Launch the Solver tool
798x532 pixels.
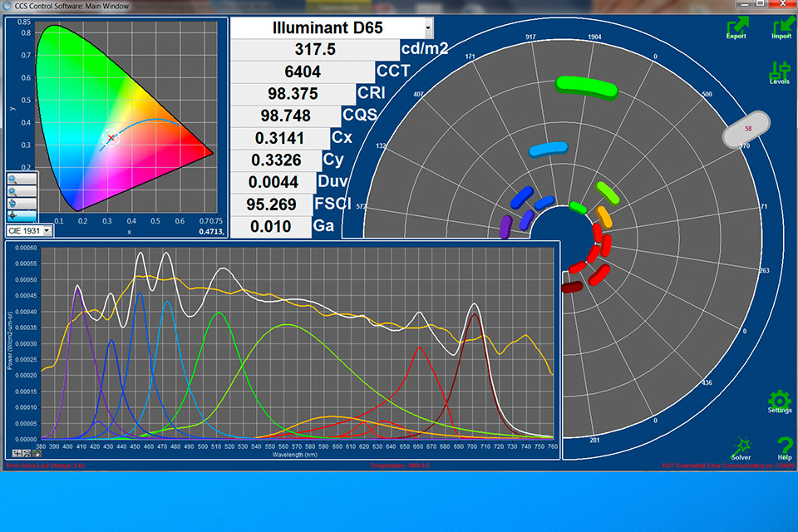tap(741, 447)
